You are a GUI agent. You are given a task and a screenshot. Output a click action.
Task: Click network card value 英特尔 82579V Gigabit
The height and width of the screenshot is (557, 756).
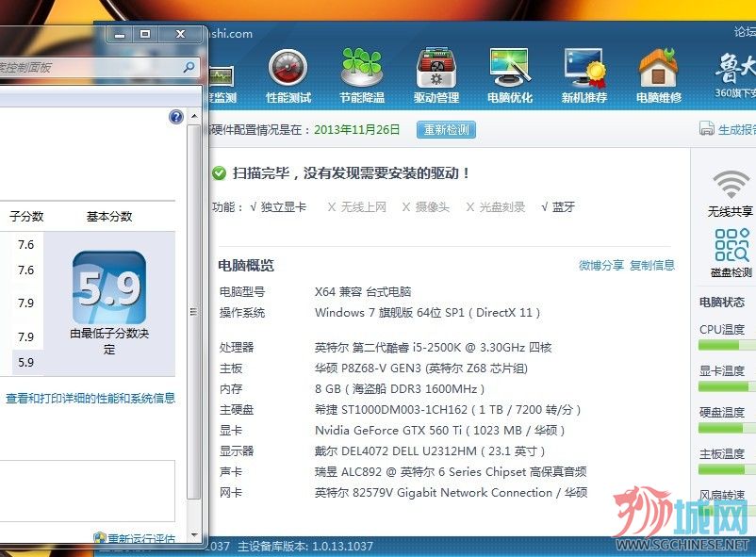451,493
